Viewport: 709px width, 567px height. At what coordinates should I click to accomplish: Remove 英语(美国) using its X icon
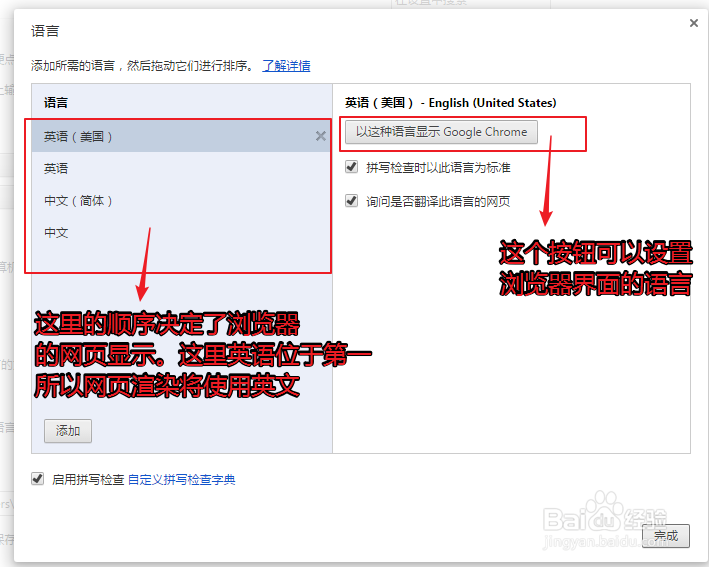321,136
